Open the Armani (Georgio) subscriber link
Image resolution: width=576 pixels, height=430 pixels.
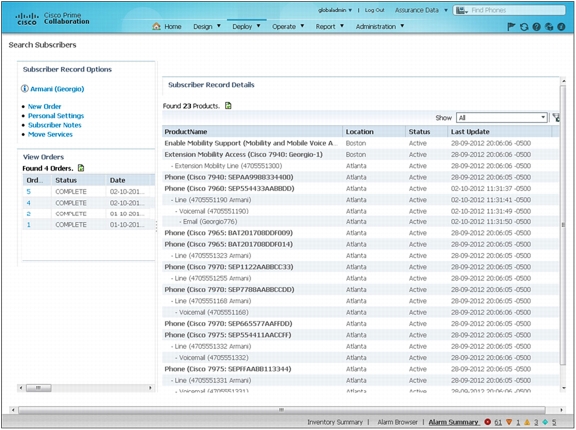coord(57,89)
